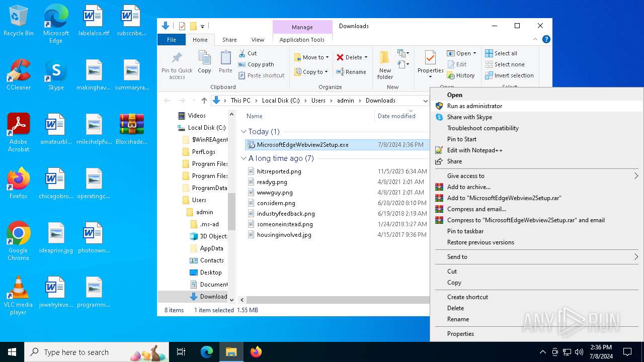644x362 pixels.
Task: Select Run as administrator menu item
Action: click(537, 106)
